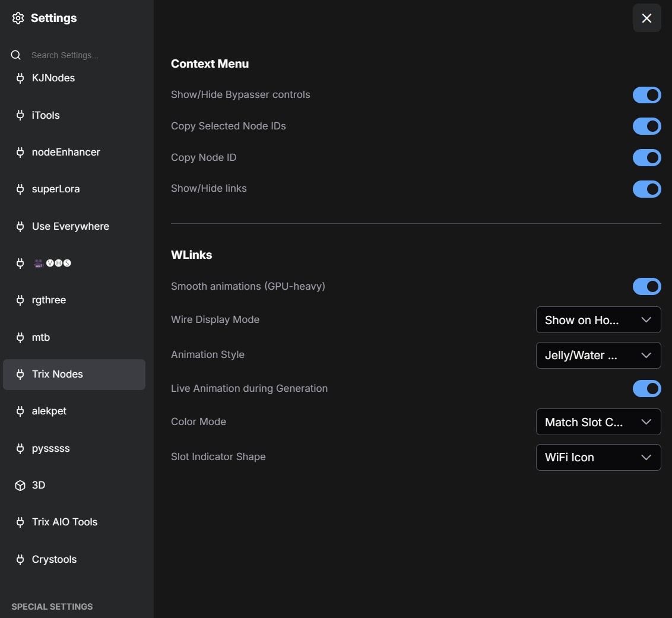672x618 pixels.
Task: Click the Wire Display Mode label
Action: (215, 320)
